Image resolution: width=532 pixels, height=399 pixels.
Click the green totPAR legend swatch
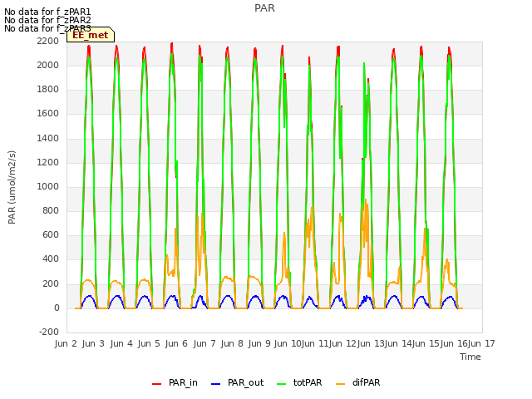coord(281,384)
